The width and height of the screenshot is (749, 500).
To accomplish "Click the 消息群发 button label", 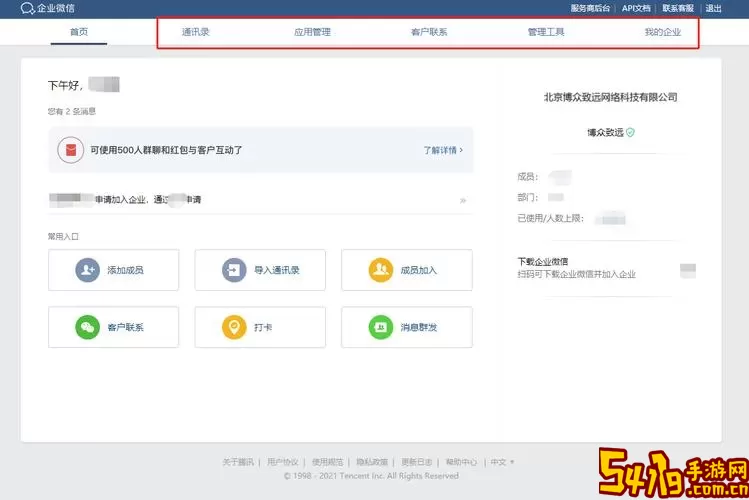I will [418, 327].
